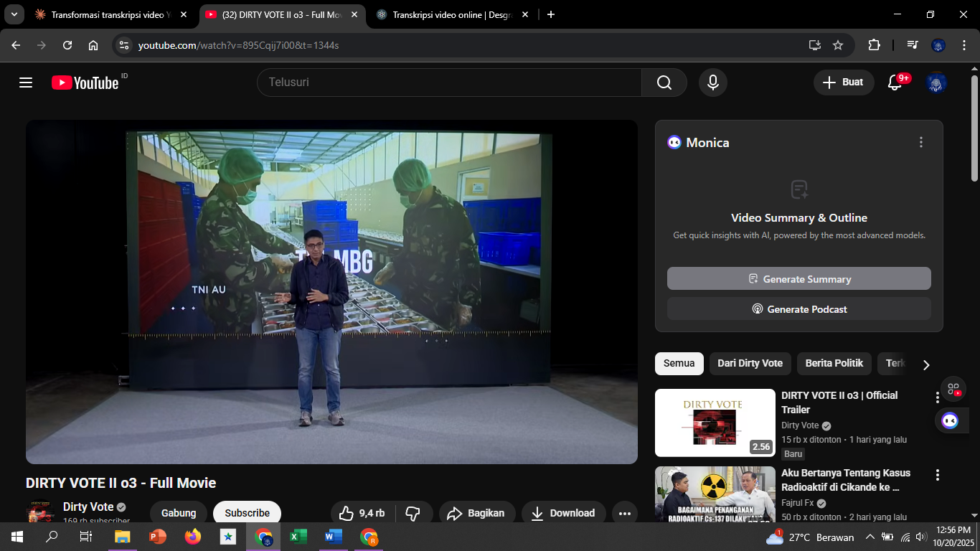Open Windows taskbar search

[52, 537]
